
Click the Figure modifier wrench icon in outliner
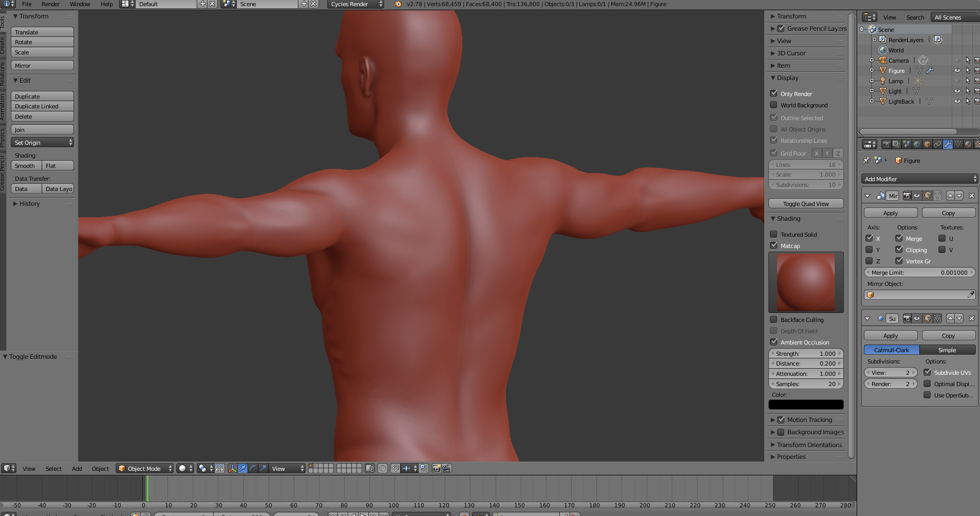[x=930, y=70]
